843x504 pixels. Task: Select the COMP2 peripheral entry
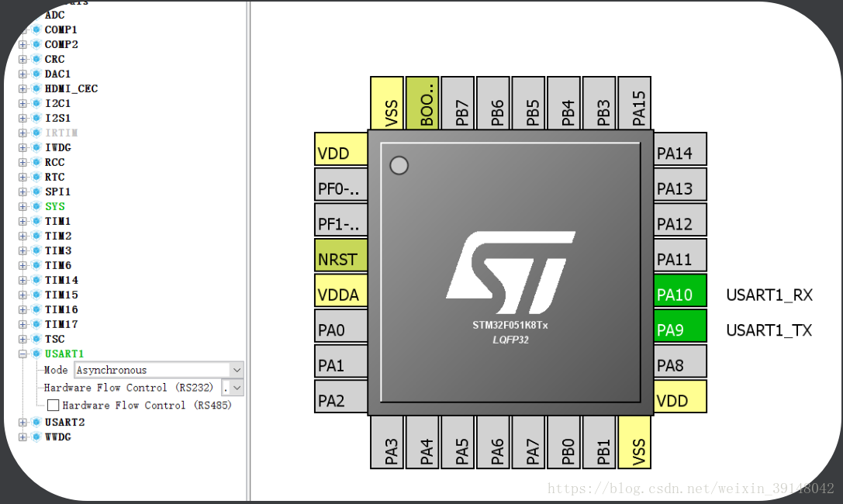[x=61, y=44]
